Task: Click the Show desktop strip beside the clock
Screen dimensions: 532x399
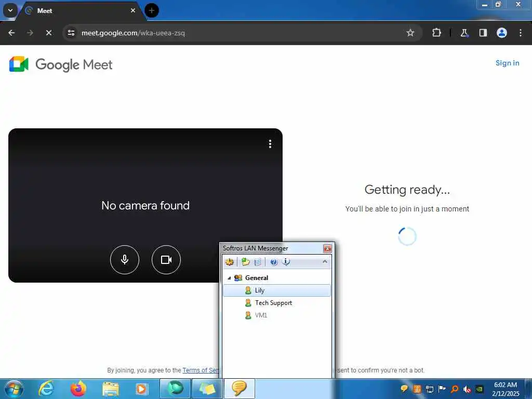Action: click(x=528, y=389)
